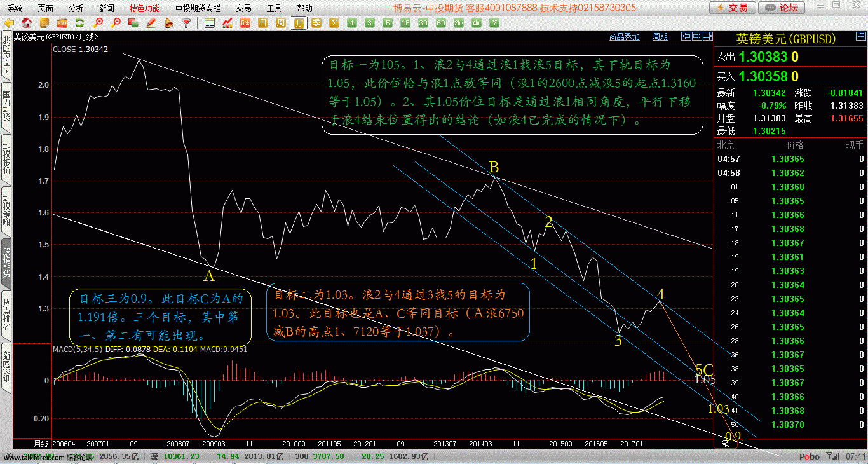Open the 帮助 menu
Viewport: 868px width, 464px height.
click(304, 8)
